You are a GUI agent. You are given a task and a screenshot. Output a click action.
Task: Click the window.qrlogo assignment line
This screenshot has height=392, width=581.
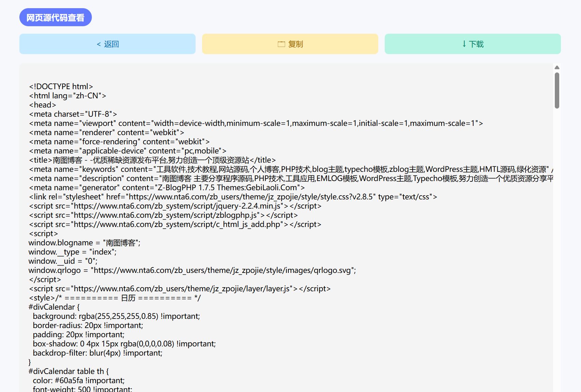[192, 270]
